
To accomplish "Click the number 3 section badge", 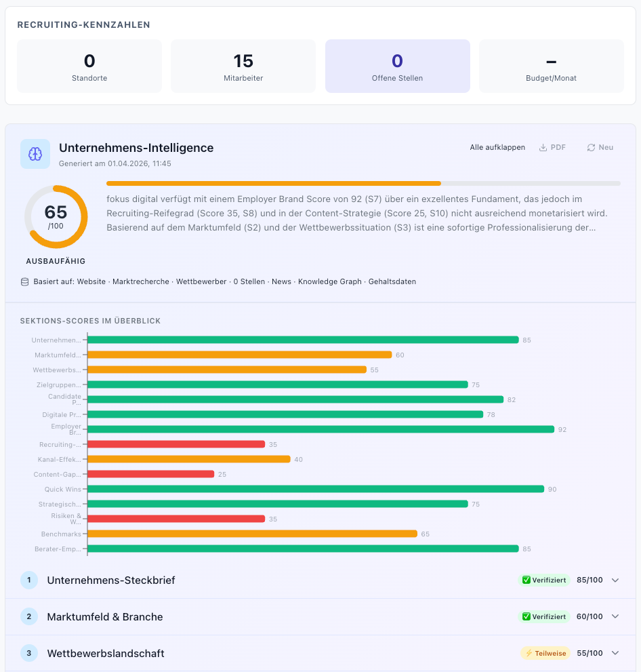I will point(29,654).
